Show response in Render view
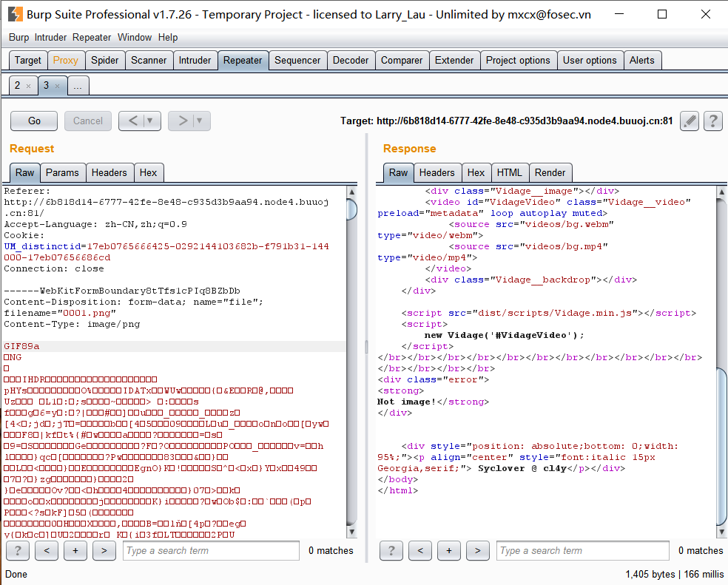The image size is (728, 585). pyautogui.click(x=550, y=172)
